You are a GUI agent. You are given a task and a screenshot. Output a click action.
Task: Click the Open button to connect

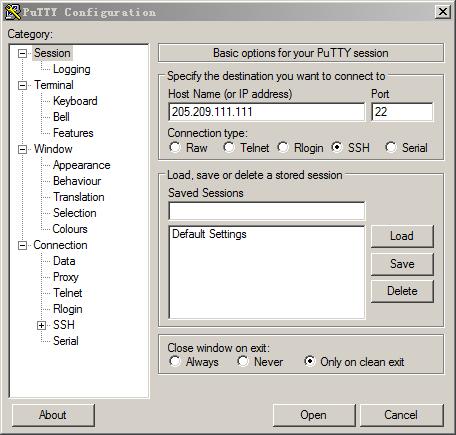[x=314, y=415]
